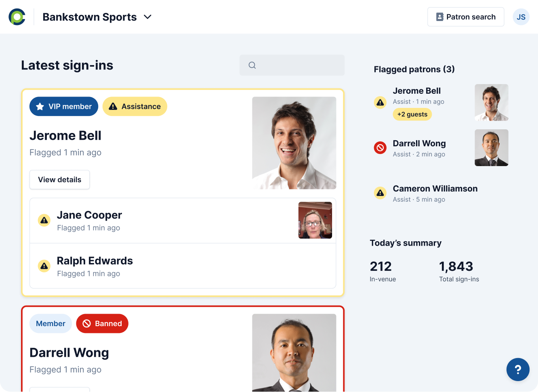This screenshot has height=392, width=538.
Task: Click warning icon beside Cameron Williamson
Action: [x=380, y=193]
